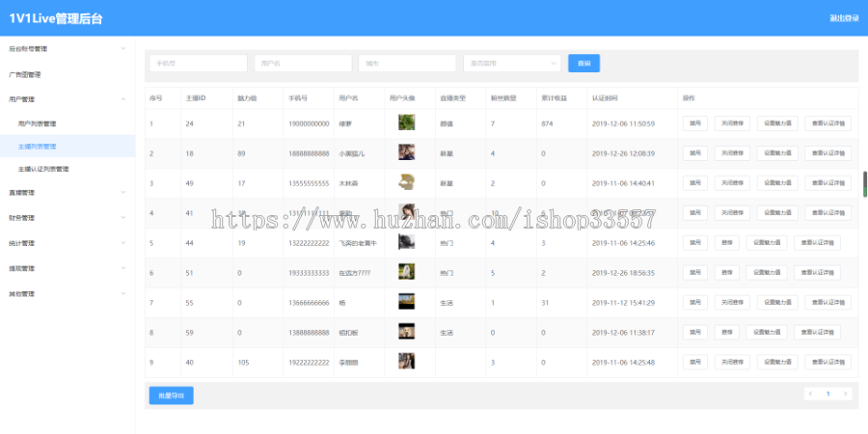This screenshot has width=868, height=434.
Task: Click the blue 查询 button
Action: (x=584, y=63)
